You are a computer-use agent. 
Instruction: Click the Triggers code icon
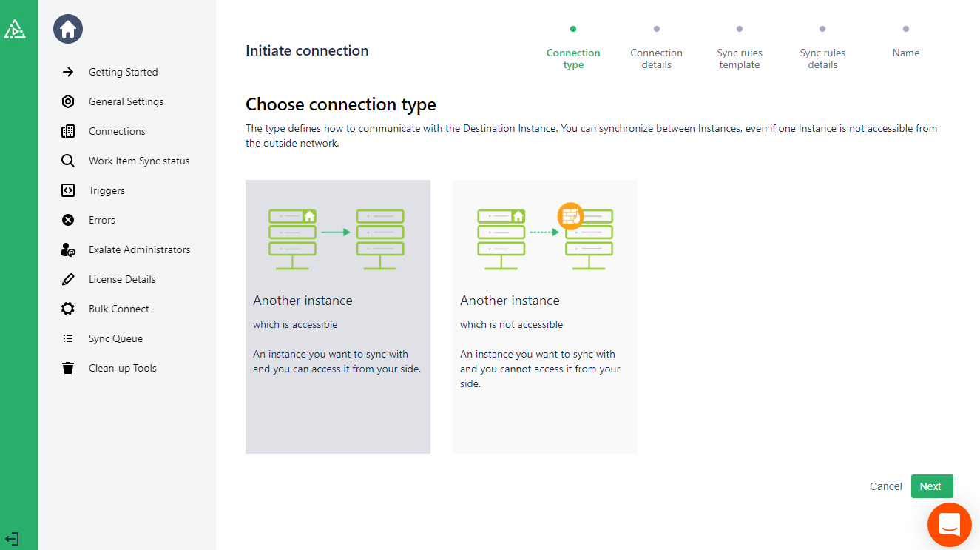(68, 190)
